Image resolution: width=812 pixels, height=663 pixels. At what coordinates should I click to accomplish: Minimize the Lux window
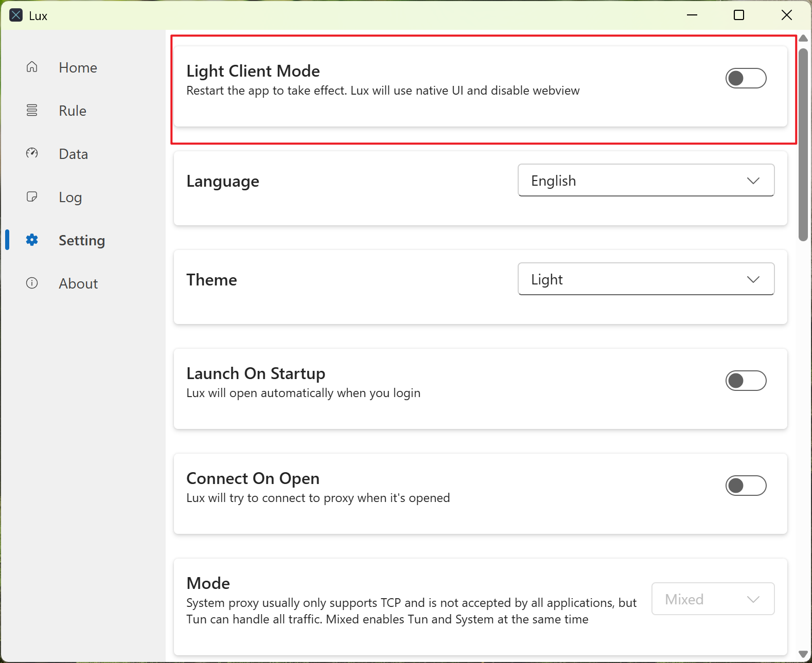[x=692, y=15]
